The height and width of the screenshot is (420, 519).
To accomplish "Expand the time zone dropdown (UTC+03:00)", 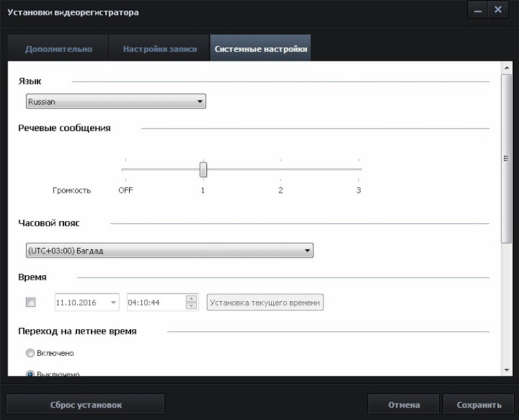I will pyautogui.click(x=169, y=251).
